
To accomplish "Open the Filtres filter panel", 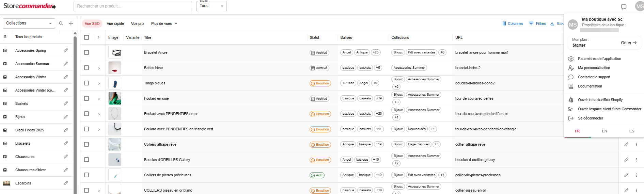I will (x=537, y=23).
